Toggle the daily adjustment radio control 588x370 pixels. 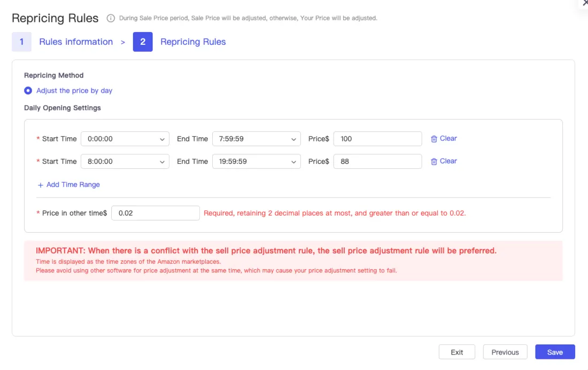tap(28, 90)
